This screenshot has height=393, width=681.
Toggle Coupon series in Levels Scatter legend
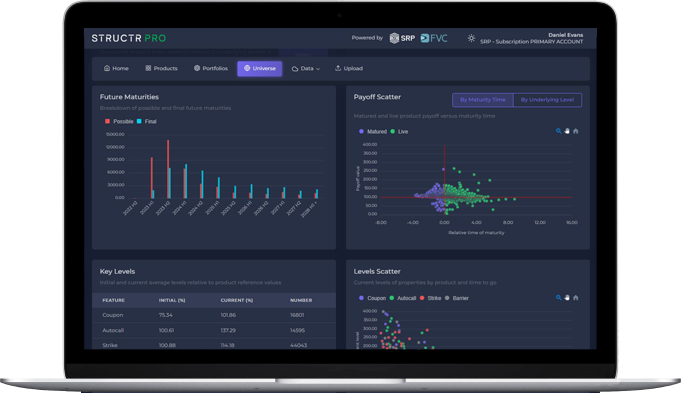372,298
